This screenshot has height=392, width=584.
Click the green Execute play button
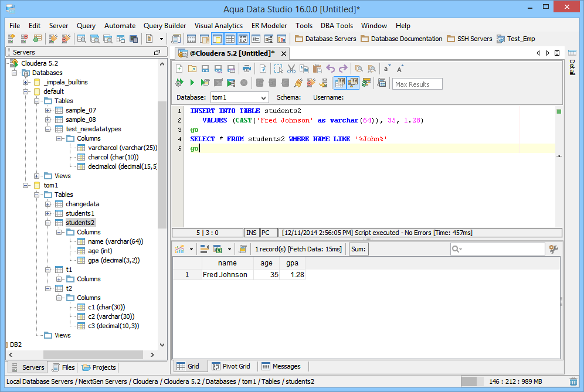[x=192, y=83]
